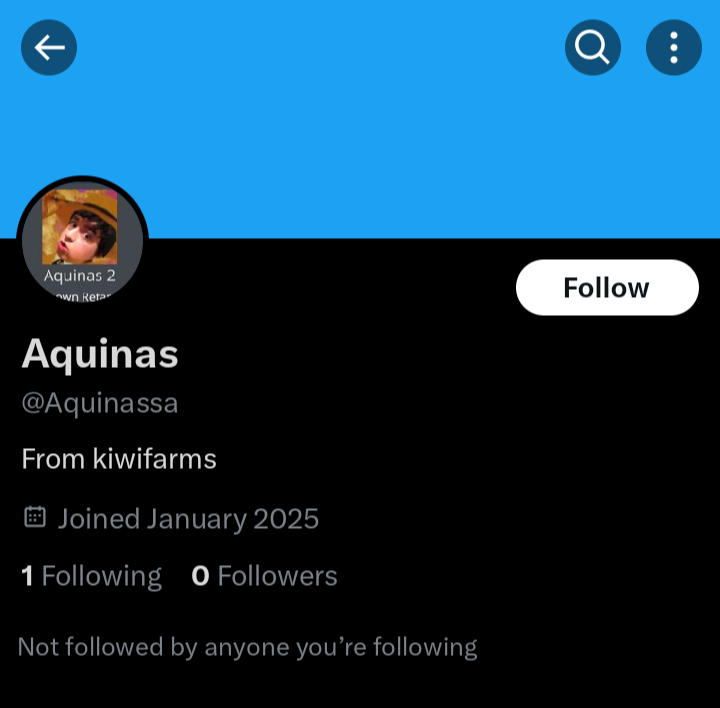Open the blue header banner image

pos(360,119)
